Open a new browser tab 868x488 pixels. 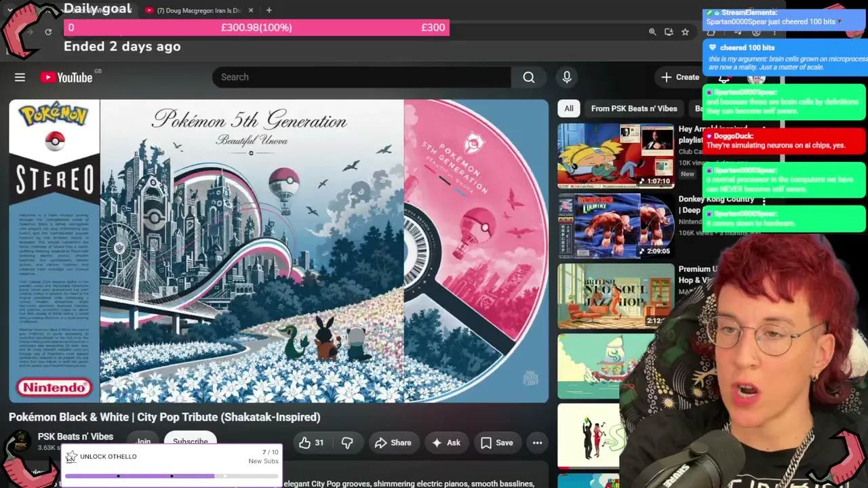(269, 10)
